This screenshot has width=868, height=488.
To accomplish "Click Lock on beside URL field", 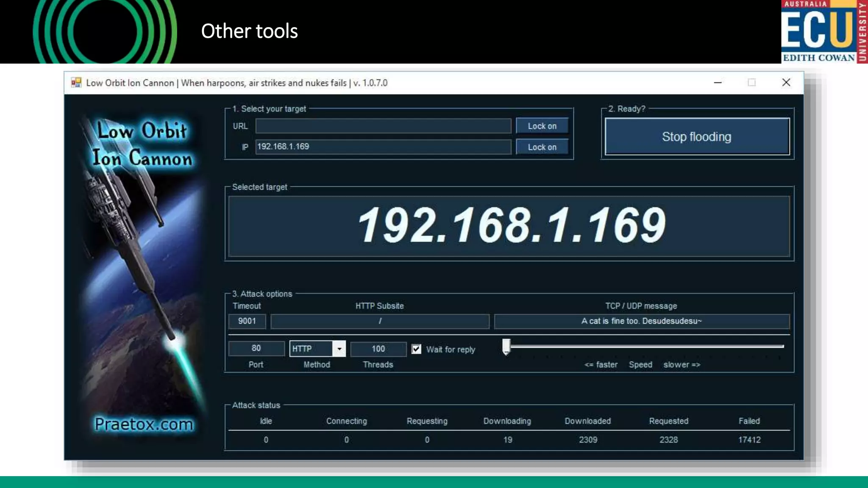I will tap(542, 126).
